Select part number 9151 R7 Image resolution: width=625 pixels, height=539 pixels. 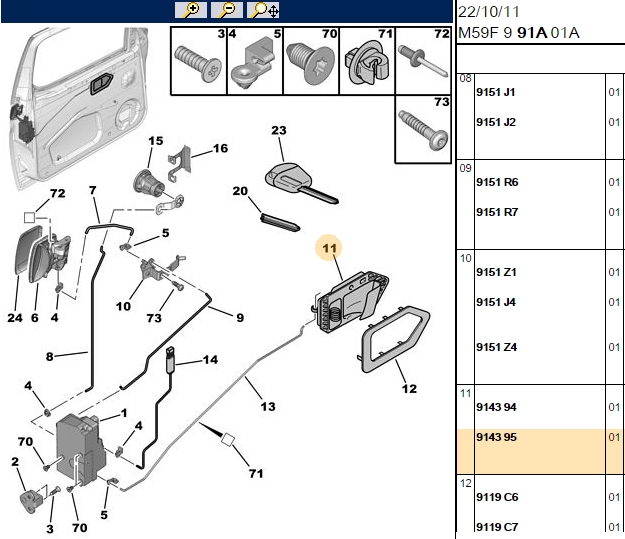(497, 212)
